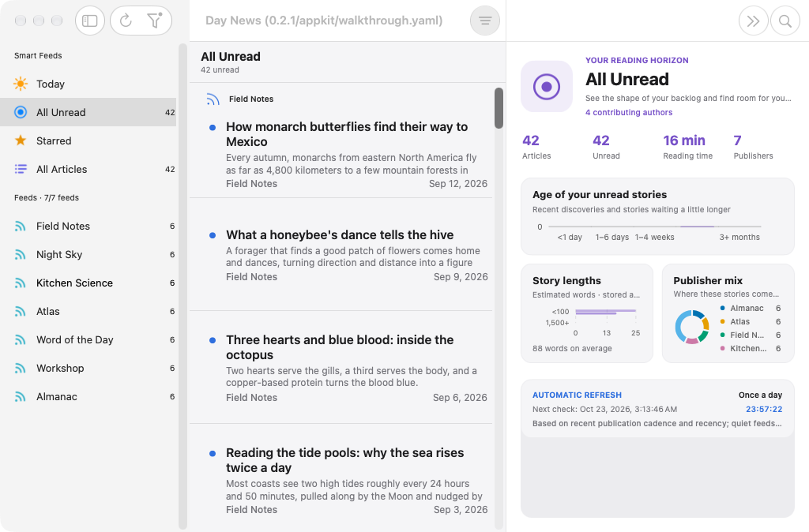809x532 pixels.
Task: Open the monarch butterflies article
Action: pyautogui.click(x=341, y=155)
